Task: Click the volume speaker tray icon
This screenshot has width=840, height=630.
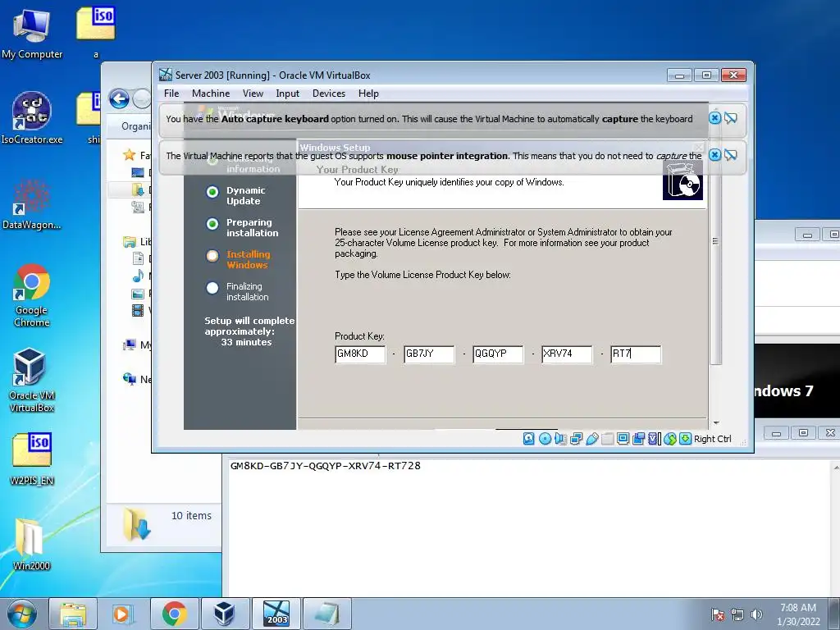Action: [757, 614]
